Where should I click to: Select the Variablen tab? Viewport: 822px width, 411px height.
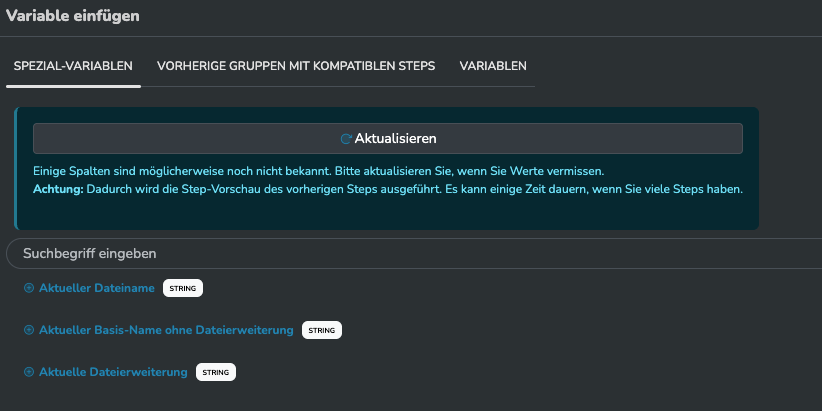pyautogui.click(x=493, y=66)
